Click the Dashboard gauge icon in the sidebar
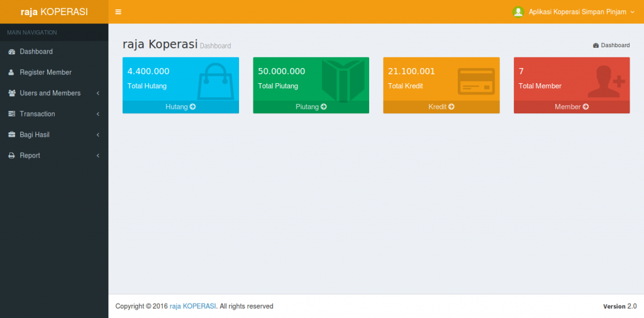 coord(11,52)
